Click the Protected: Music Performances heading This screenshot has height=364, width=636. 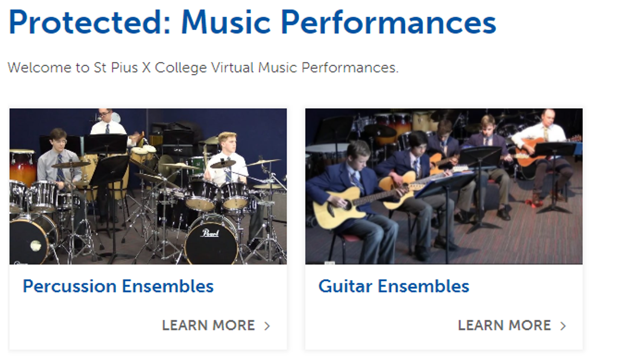[252, 22]
